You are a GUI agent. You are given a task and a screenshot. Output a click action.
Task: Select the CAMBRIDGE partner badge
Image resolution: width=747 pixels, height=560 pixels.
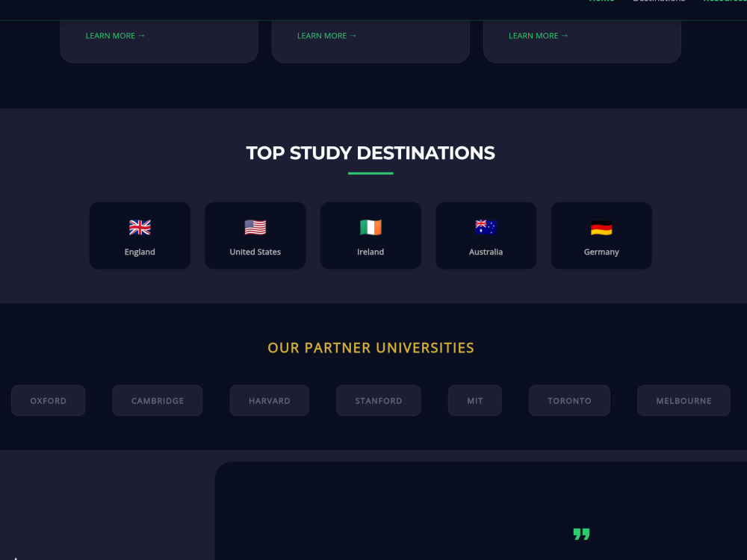[157, 400]
